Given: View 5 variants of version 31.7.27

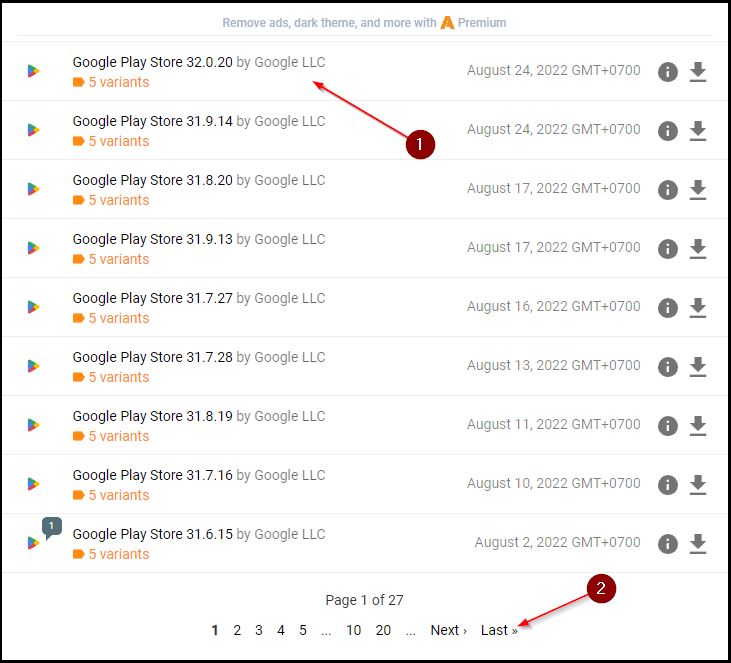Looking at the screenshot, I should pyautogui.click(x=111, y=318).
